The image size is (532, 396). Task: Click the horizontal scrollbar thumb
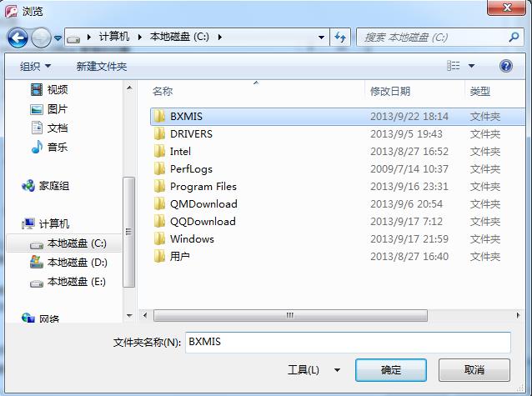290,315
